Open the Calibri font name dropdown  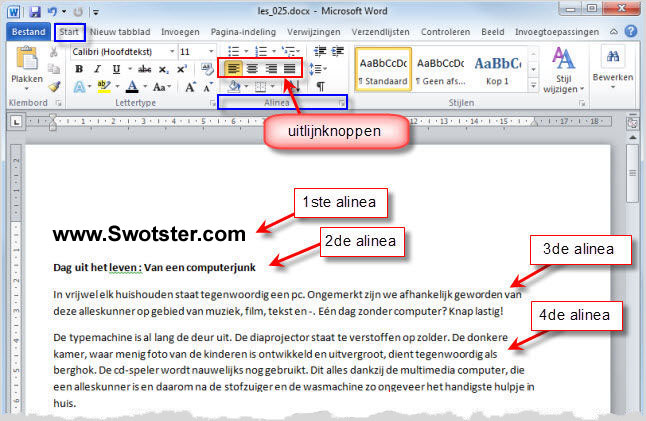[172, 51]
